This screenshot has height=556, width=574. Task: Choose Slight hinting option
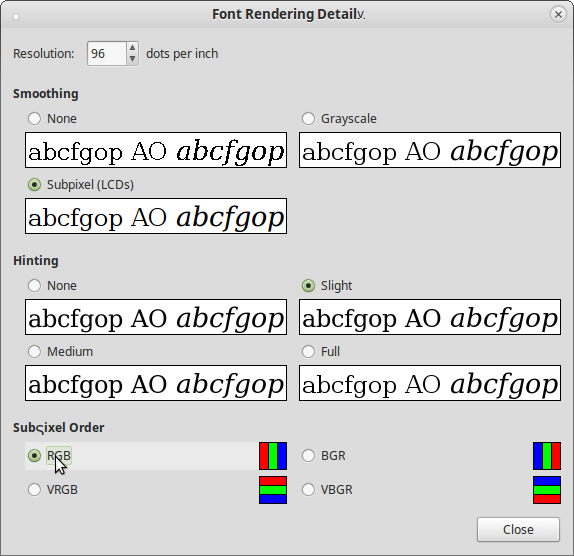pyautogui.click(x=308, y=286)
